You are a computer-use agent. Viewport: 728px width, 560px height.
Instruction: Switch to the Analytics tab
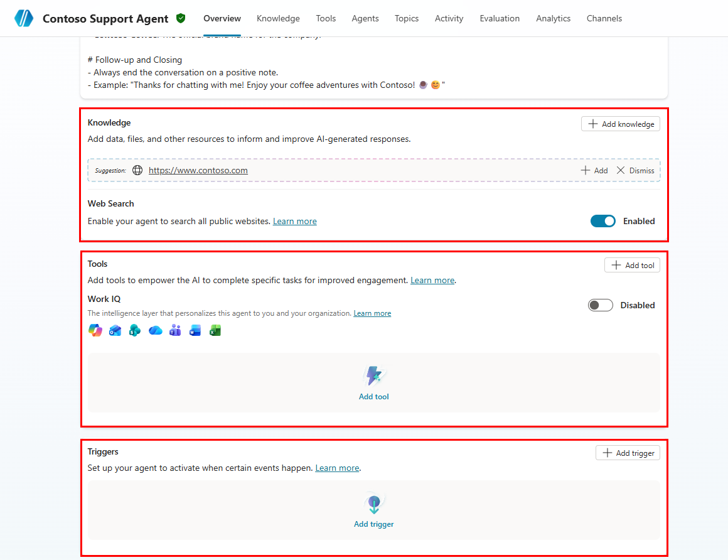tap(553, 19)
